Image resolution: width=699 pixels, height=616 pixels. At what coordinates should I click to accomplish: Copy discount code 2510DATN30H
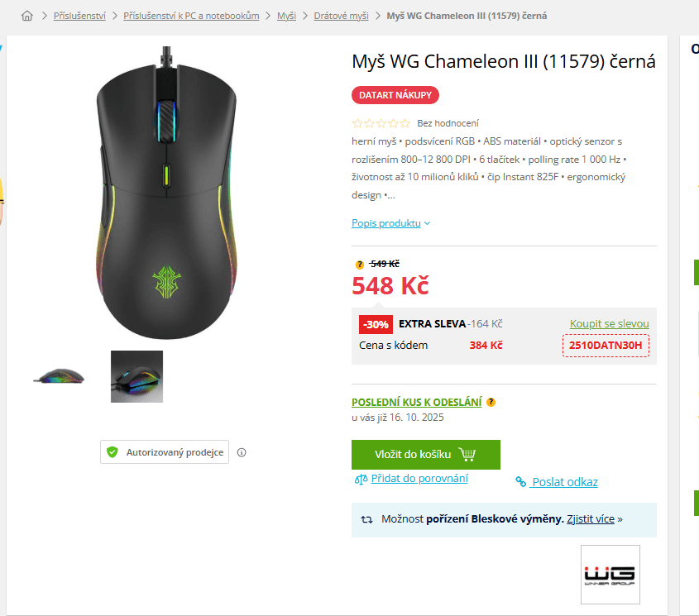point(606,346)
